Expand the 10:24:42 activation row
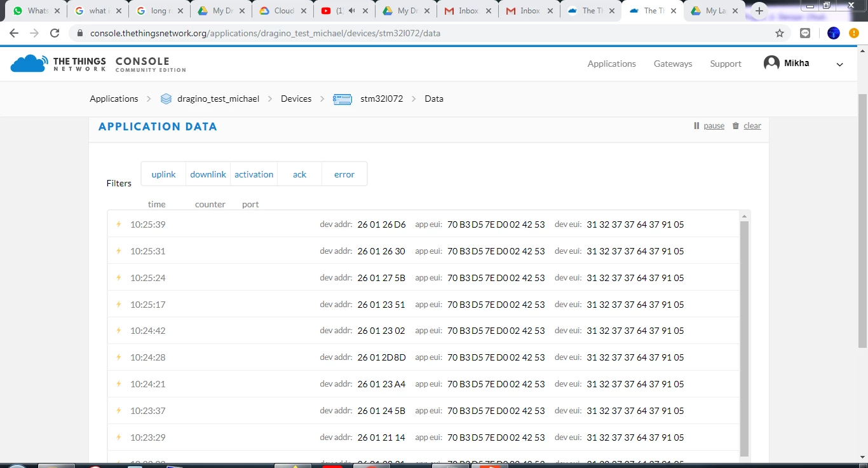Viewport: 868px width, 468px height. [423, 331]
